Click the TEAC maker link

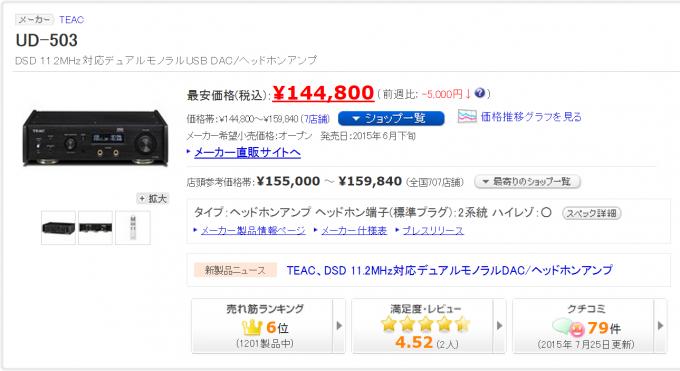point(72,20)
